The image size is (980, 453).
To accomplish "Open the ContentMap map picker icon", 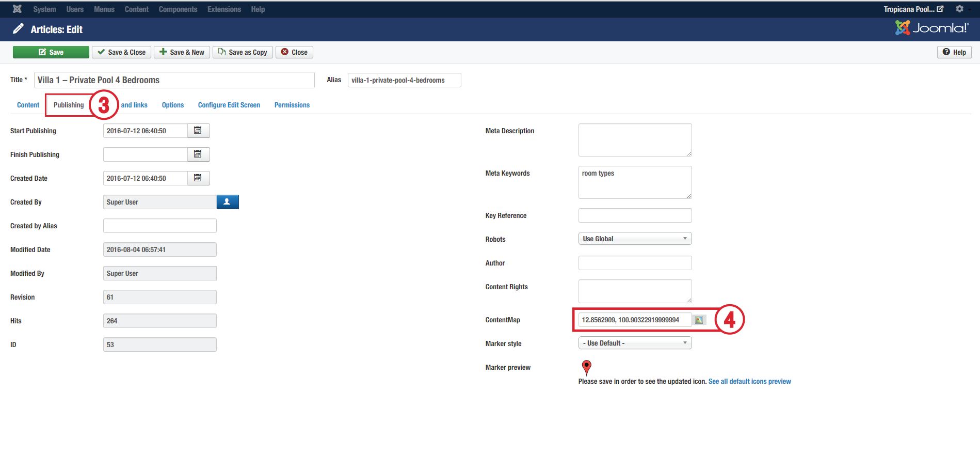I will (x=699, y=320).
